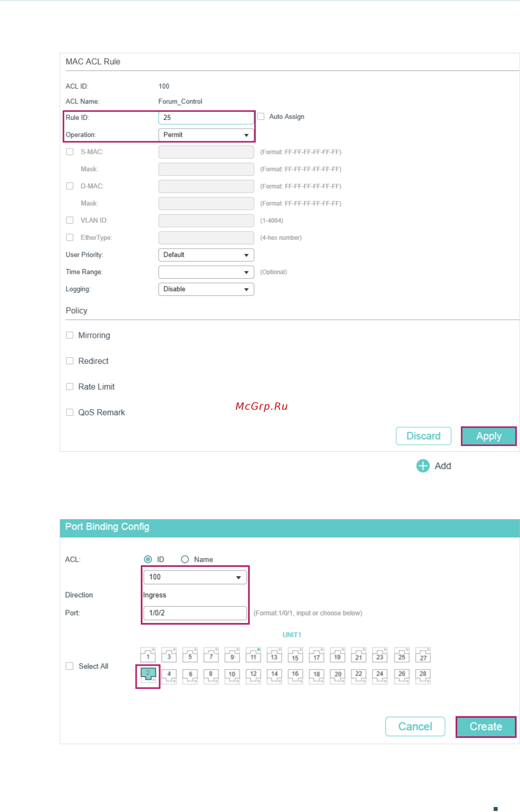Select port 21 icon in UNIT1
The image size is (520, 812).
[359, 655]
